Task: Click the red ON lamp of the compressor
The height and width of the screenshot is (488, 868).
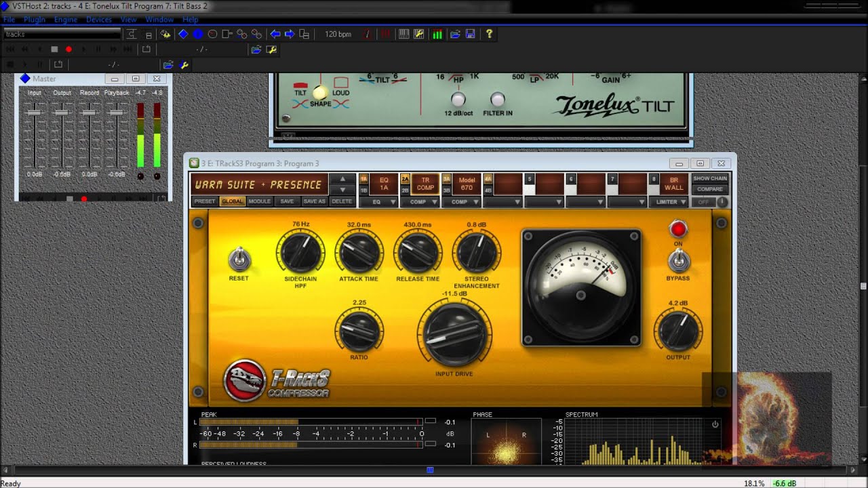Action: (x=678, y=229)
